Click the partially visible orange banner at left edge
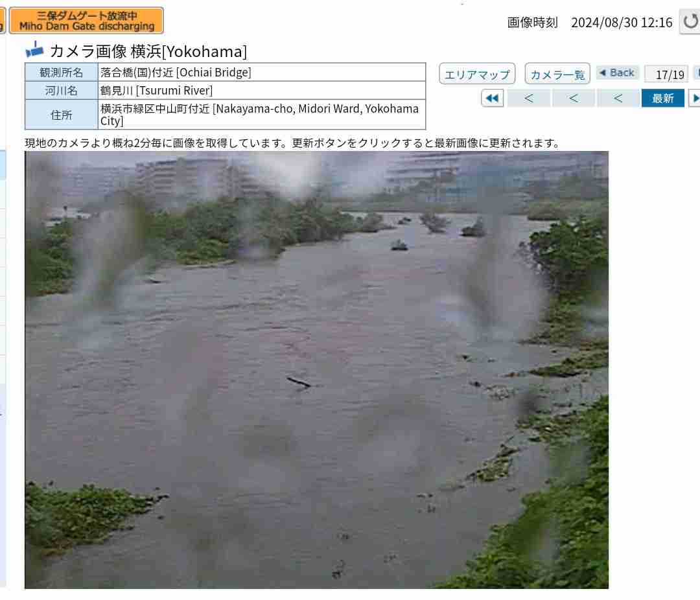The height and width of the screenshot is (600, 700). [2, 21]
